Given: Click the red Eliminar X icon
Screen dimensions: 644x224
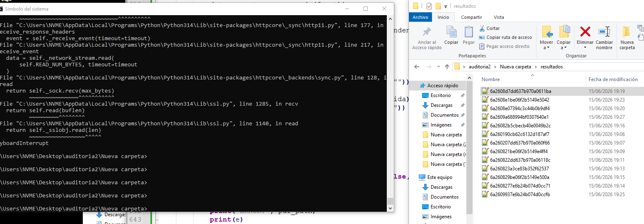Looking at the screenshot, I should (585, 32).
